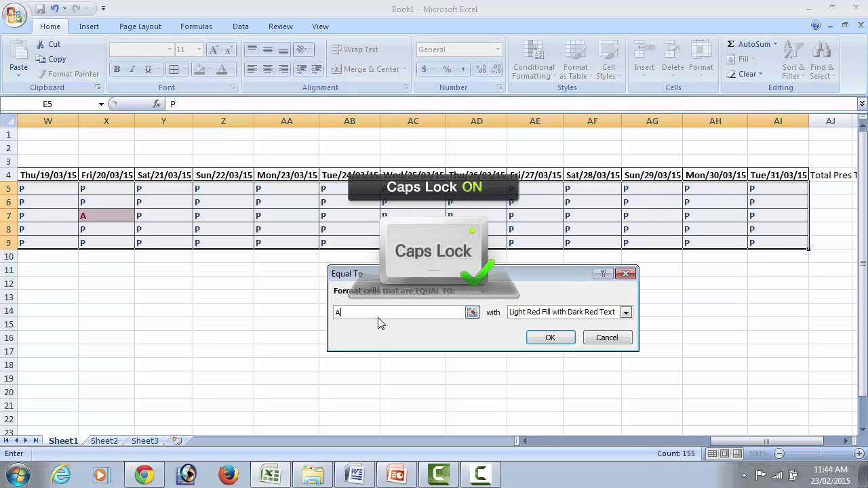The image size is (868, 488).
Task: Cut the selected cells
Action: pos(47,44)
